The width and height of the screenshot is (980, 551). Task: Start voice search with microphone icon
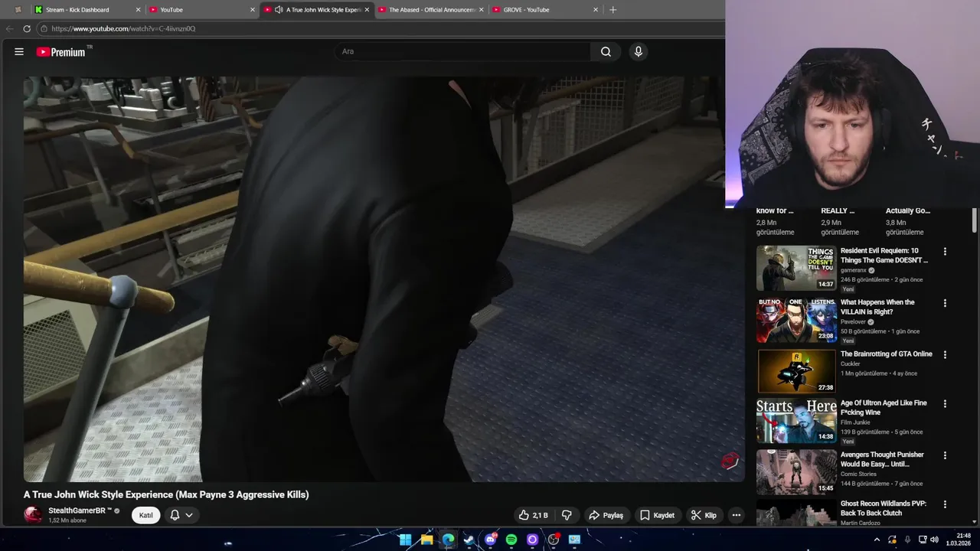[x=638, y=51]
